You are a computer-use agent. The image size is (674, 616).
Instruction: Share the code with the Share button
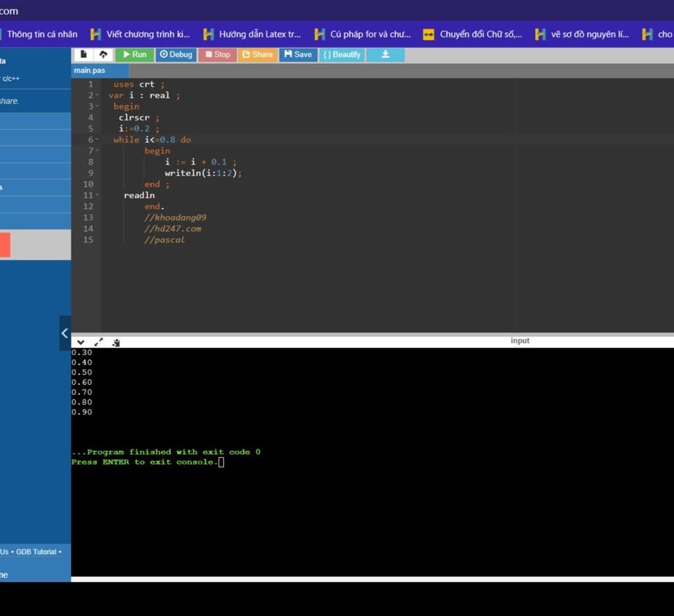pyautogui.click(x=257, y=55)
